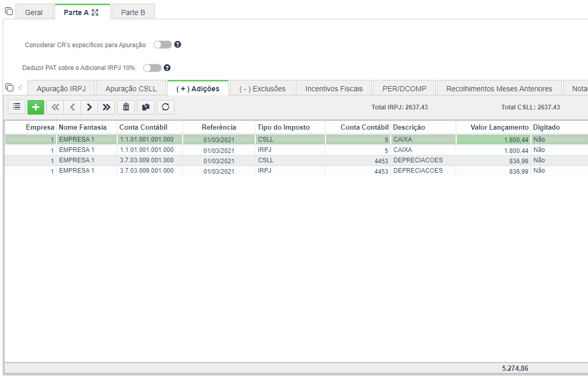Screen dimensions: 588x376
Task: Open help for Considerar CR's específicos
Action: 178,44
